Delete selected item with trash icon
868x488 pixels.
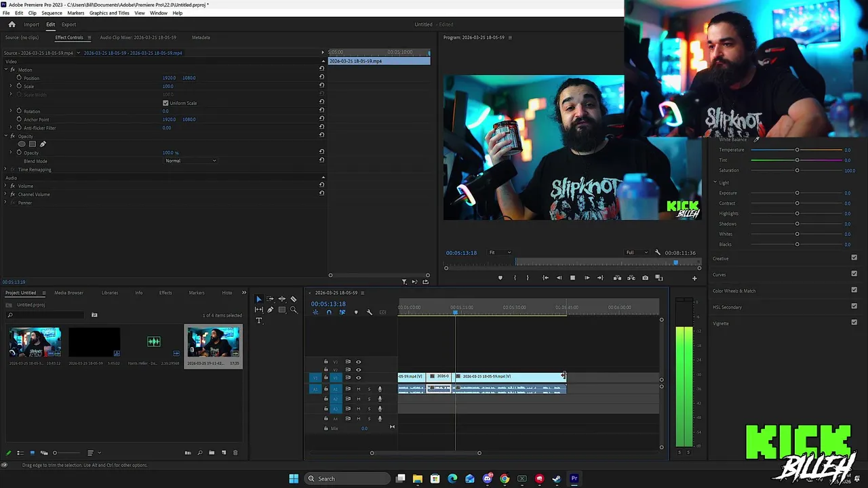click(x=235, y=453)
